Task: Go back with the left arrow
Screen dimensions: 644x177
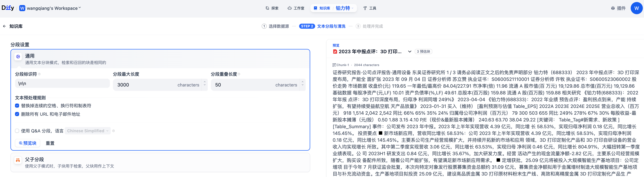Action: 5,26
